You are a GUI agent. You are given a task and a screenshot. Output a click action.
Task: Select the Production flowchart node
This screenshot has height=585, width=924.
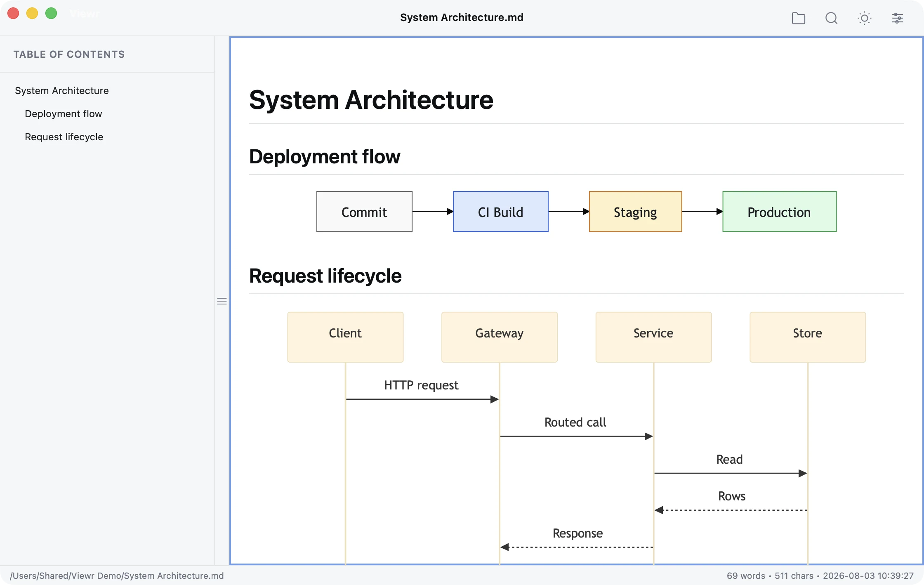click(780, 212)
